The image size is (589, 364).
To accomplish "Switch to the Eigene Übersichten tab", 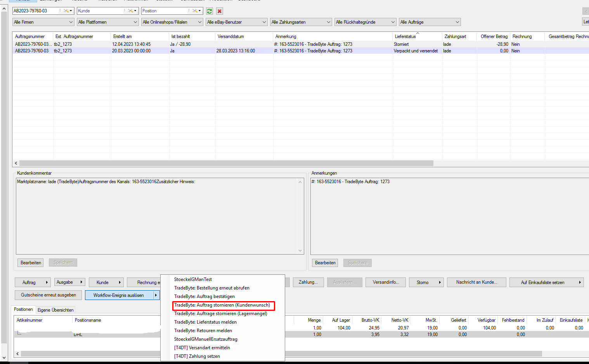I will coord(55,310).
